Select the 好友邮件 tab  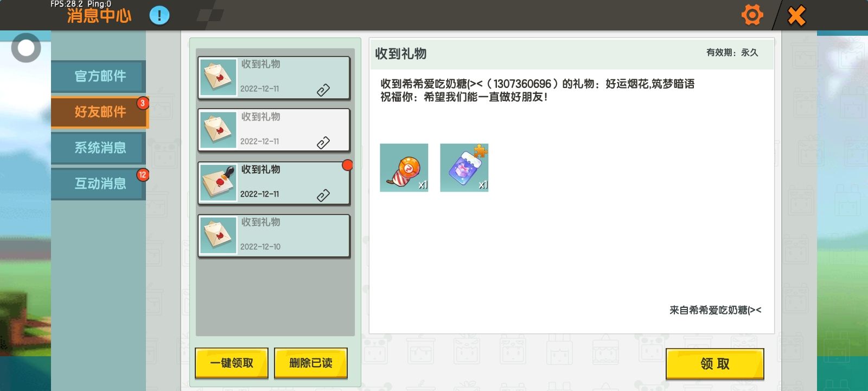click(x=100, y=112)
